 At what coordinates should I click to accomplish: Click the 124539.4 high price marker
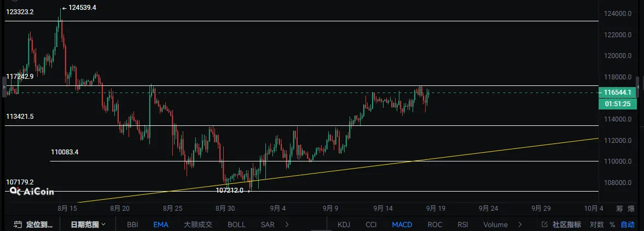(x=79, y=8)
